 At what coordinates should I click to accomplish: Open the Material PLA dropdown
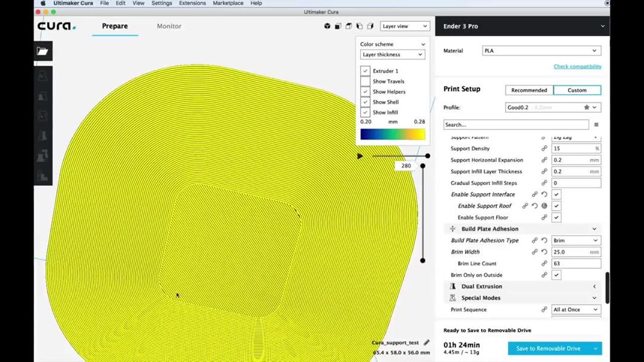pyautogui.click(x=542, y=51)
